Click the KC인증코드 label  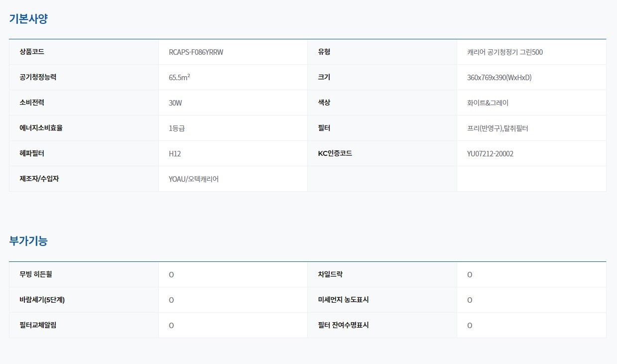[x=335, y=153]
